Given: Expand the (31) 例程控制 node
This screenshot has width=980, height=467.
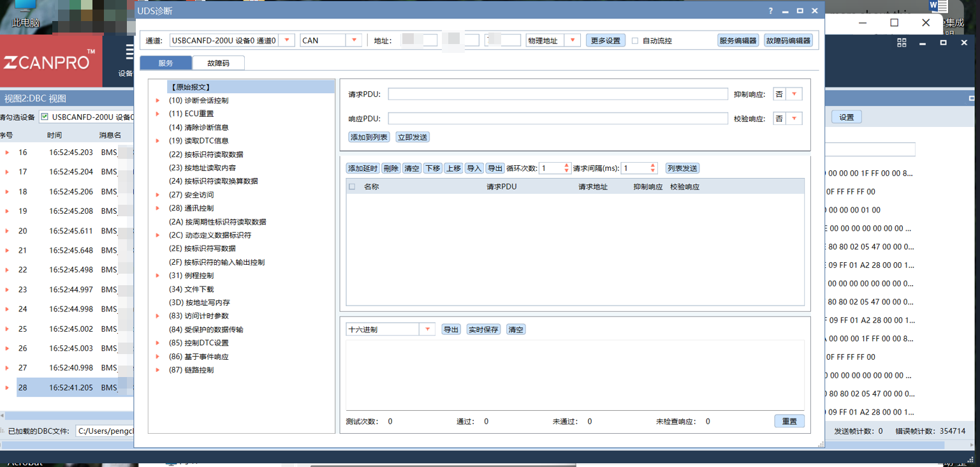Looking at the screenshot, I should pyautogui.click(x=157, y=276).
